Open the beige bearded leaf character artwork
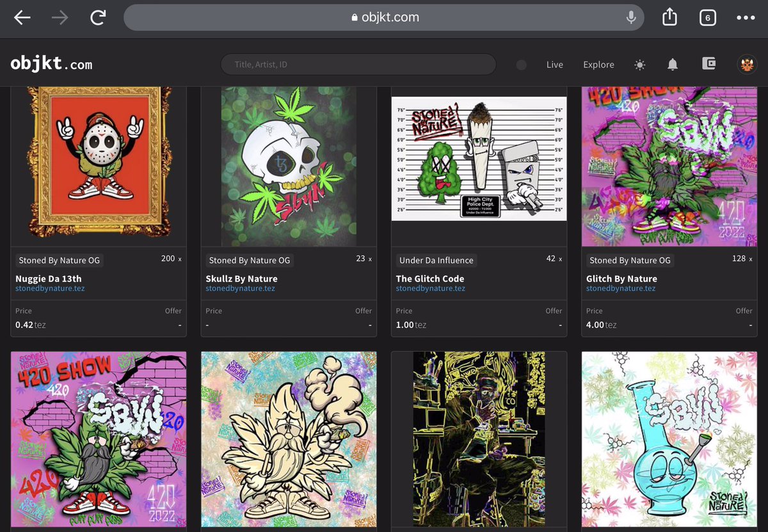The image size is (768, 532). click(289, 439)
